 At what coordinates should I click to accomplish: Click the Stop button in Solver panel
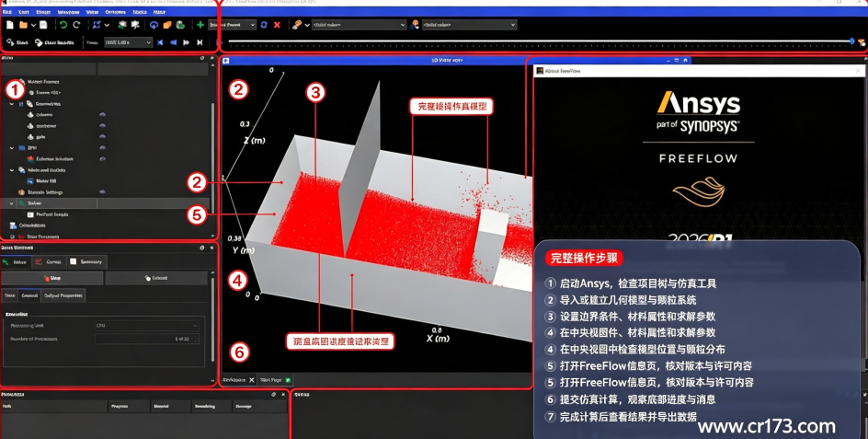pyautogui.click(x=52, y=278)
